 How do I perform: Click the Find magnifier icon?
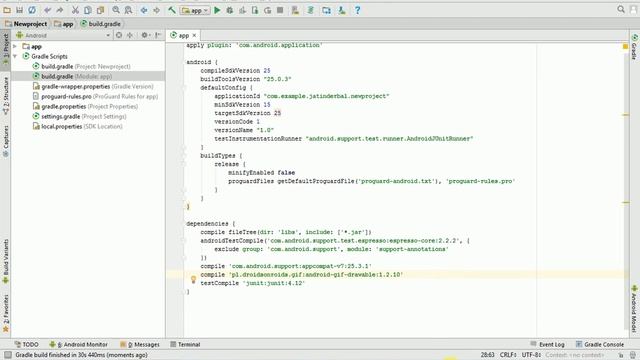click(116, 10)
